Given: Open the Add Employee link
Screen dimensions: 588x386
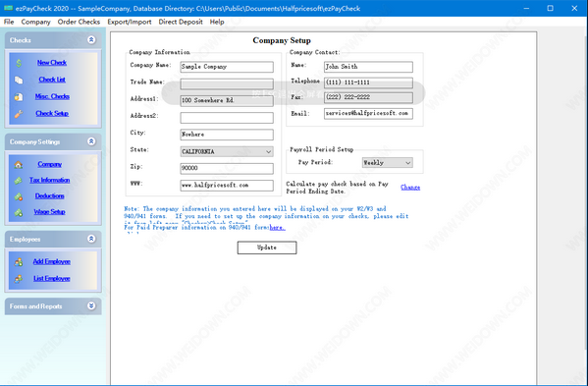Looking at the screenshot, I should coord(52,261).
